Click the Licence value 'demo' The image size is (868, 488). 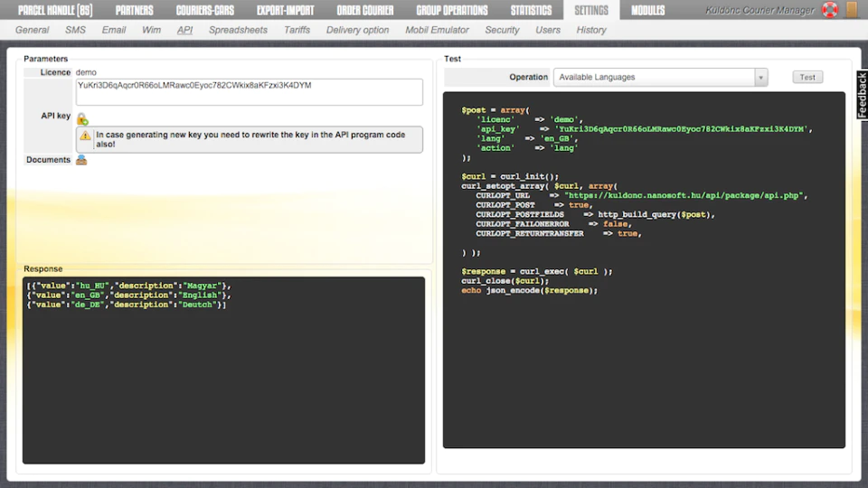click(86, 72)
